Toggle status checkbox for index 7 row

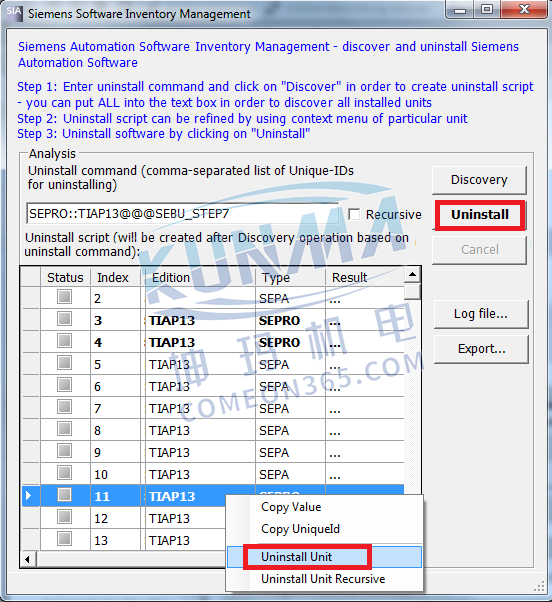click(x=64, y=407)
